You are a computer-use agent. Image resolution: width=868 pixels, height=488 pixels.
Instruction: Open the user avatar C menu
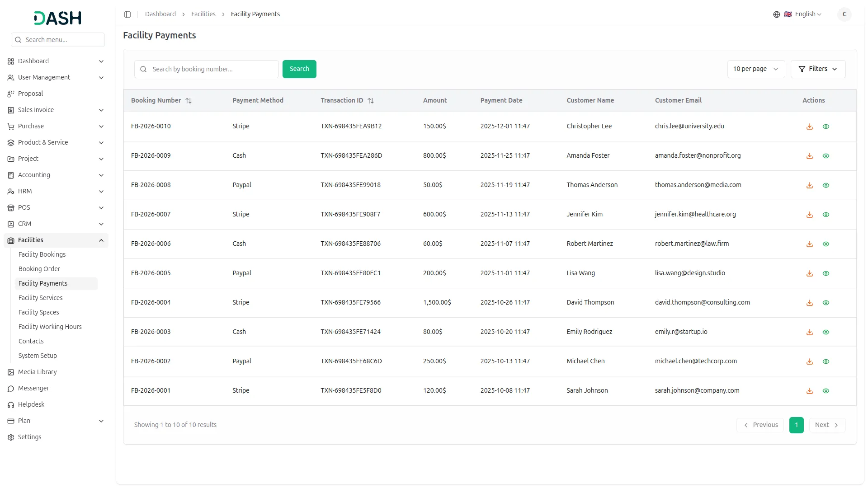844,14
